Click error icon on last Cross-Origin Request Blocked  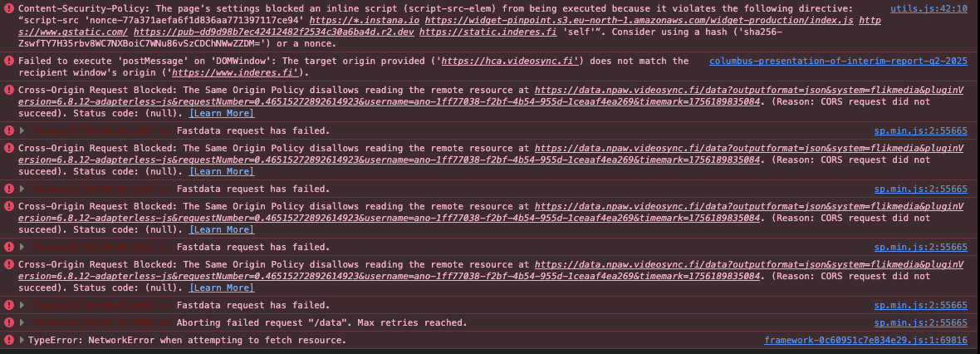9,264
